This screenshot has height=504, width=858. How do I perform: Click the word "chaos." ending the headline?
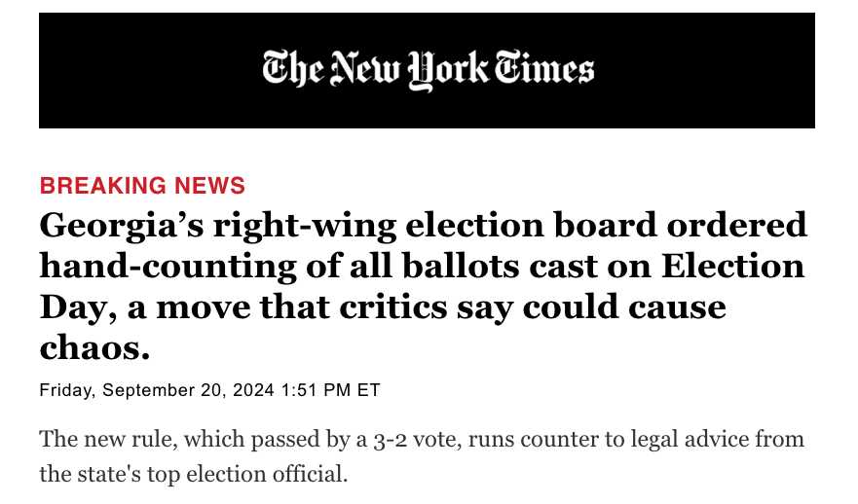pos(94,347)
